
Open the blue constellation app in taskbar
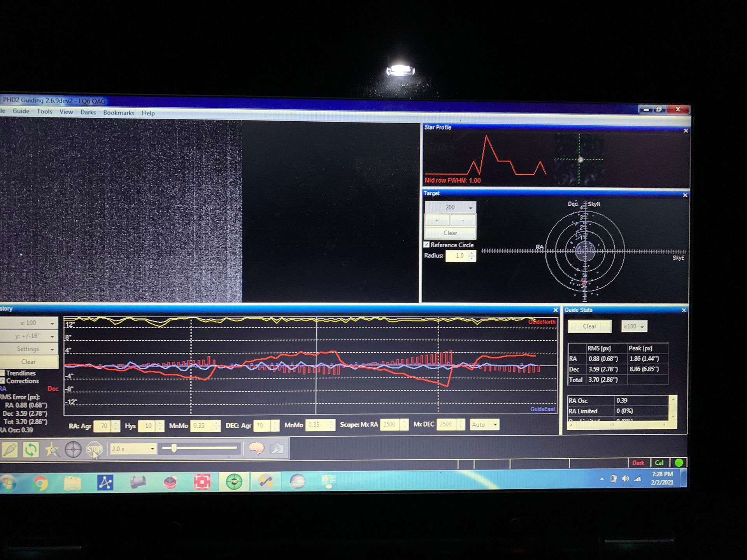pyautogui.click(x=105, y=483)
